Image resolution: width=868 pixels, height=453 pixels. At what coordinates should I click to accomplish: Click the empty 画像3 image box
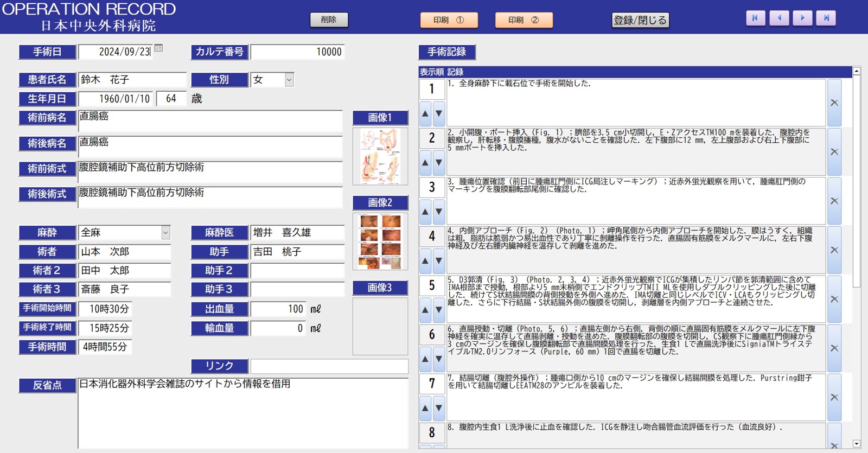[x=380, y=326]
